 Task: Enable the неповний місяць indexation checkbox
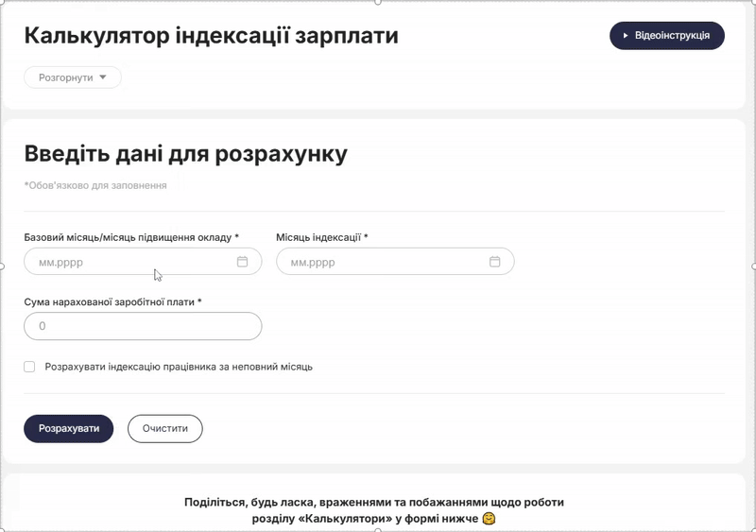pyautogui.click(x=29, y=367)
